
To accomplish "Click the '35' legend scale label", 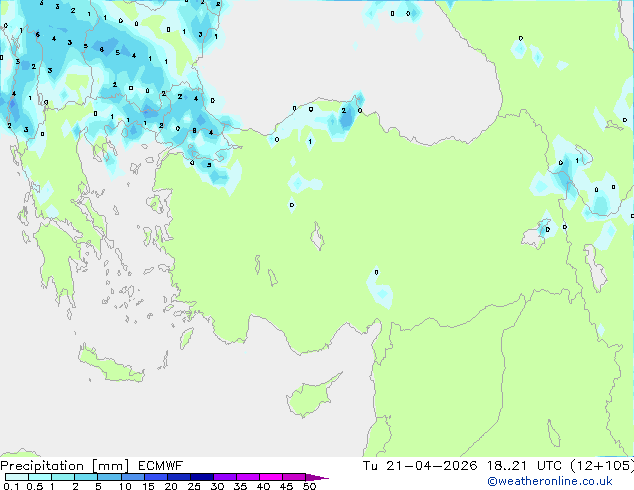I will 240,486.
